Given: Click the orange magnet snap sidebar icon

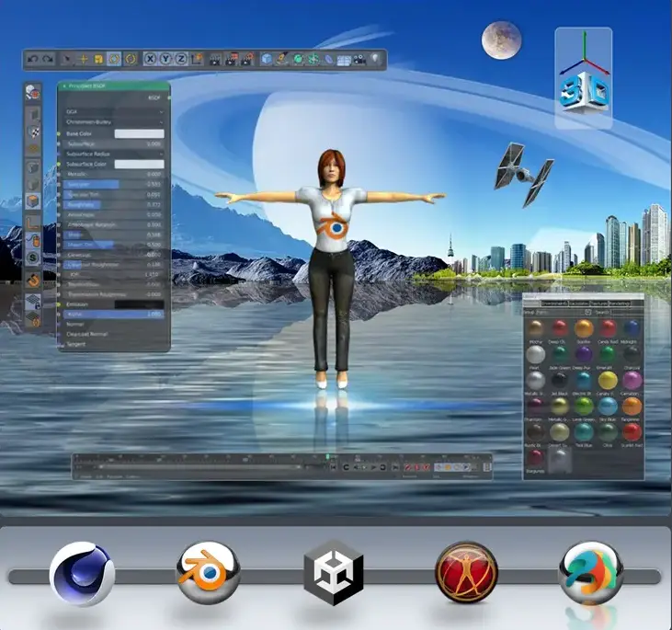Looking at the screenshot, I should pos(33,281).
